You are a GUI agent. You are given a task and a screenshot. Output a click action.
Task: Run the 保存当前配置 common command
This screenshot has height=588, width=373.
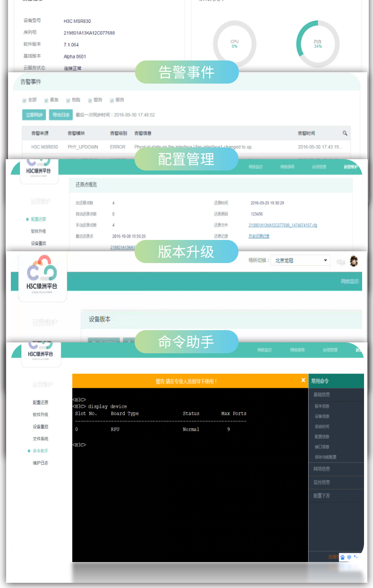(326, 457)
